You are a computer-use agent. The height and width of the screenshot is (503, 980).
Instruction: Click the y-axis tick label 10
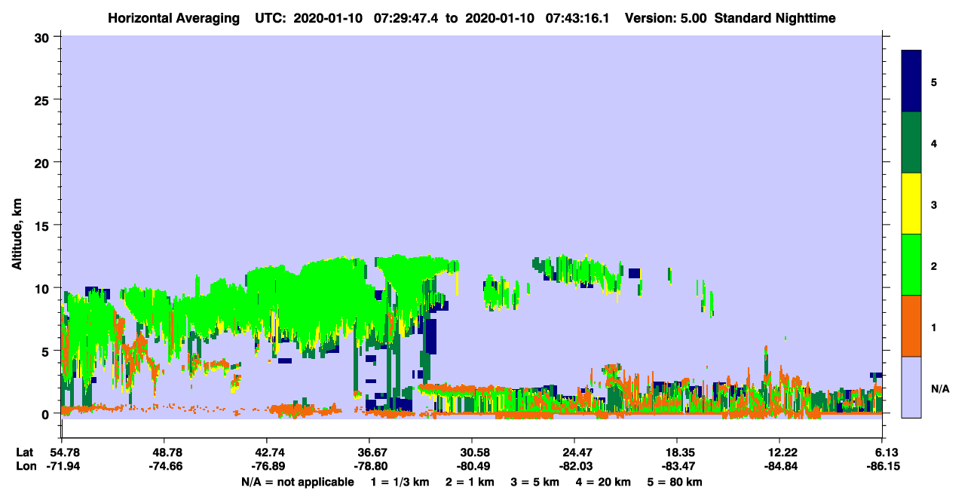(x=44, y=288)
